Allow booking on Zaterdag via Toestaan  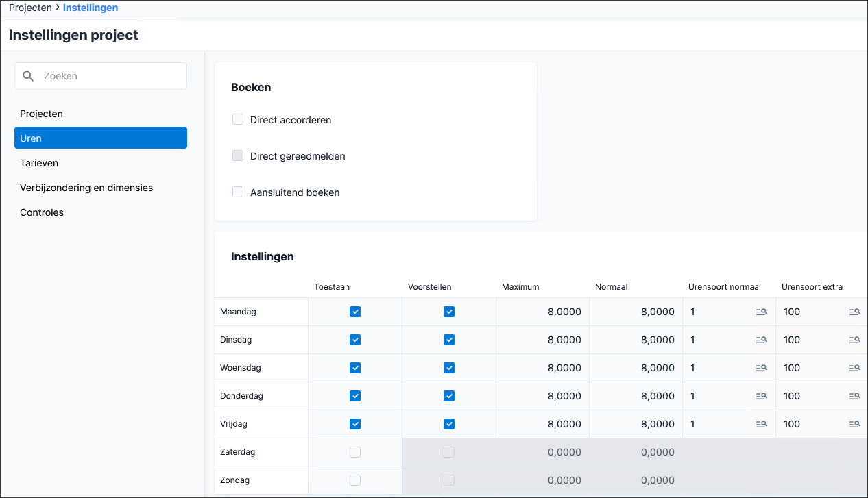point(355,452)
